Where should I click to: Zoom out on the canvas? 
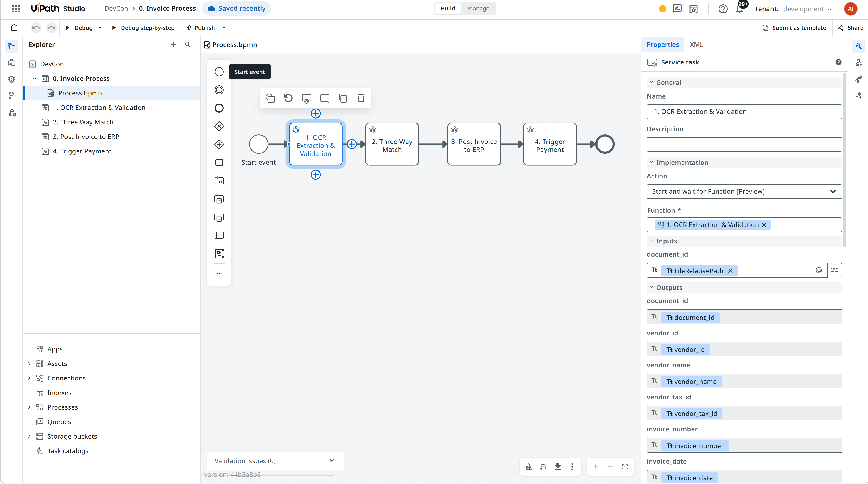point(610,467)
